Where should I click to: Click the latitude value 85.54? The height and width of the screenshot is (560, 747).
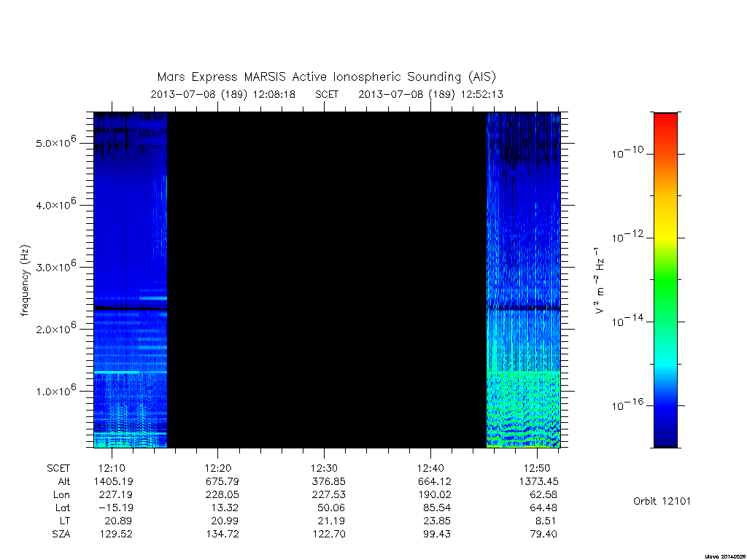[437, 507]
